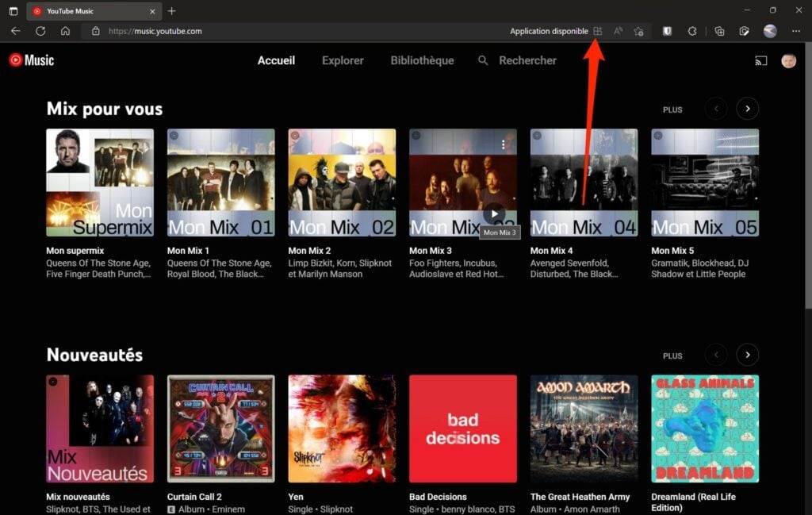
Task: Click the YouTube Music logo
Action: (x=32, y=60)
